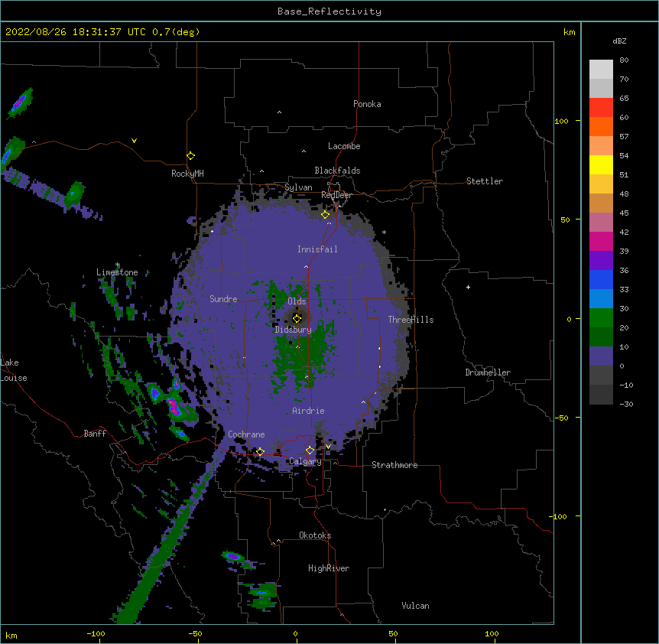The height and width of the screenshot is (644, 659).
Task: Click the RedDeer city label
Action: [336, 195]
